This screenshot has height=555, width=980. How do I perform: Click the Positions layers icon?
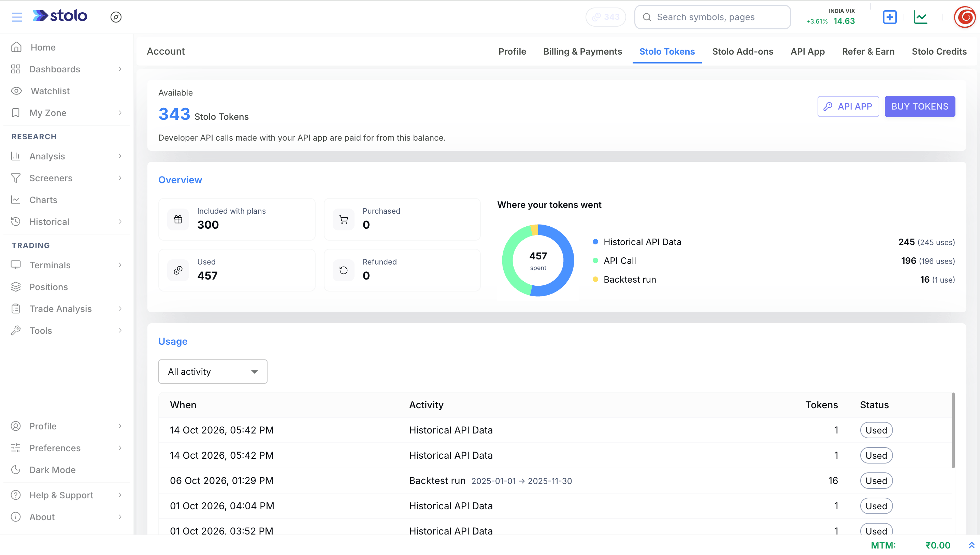tap(16, 287)
